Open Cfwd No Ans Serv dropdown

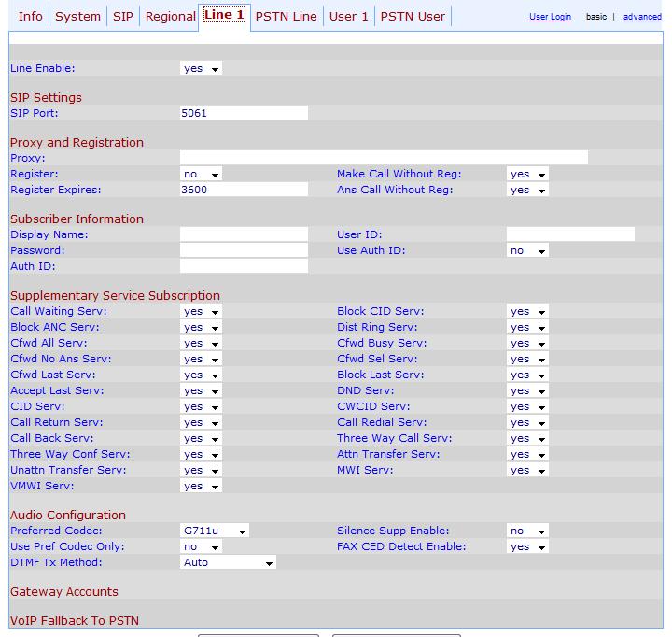(x=201, y=359)
